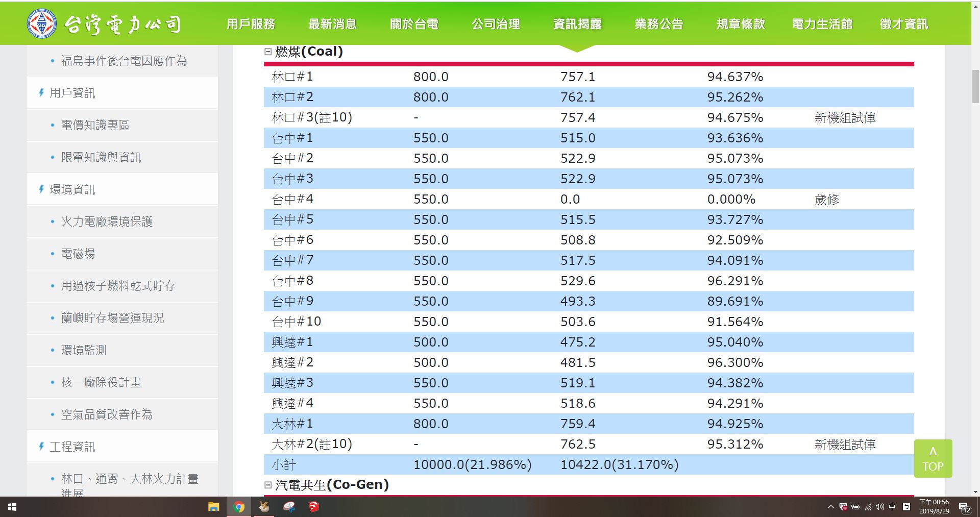This screenshot has width=980, height=517.
Task: Open File Explorer from taskbar
Action: (213, 507)
